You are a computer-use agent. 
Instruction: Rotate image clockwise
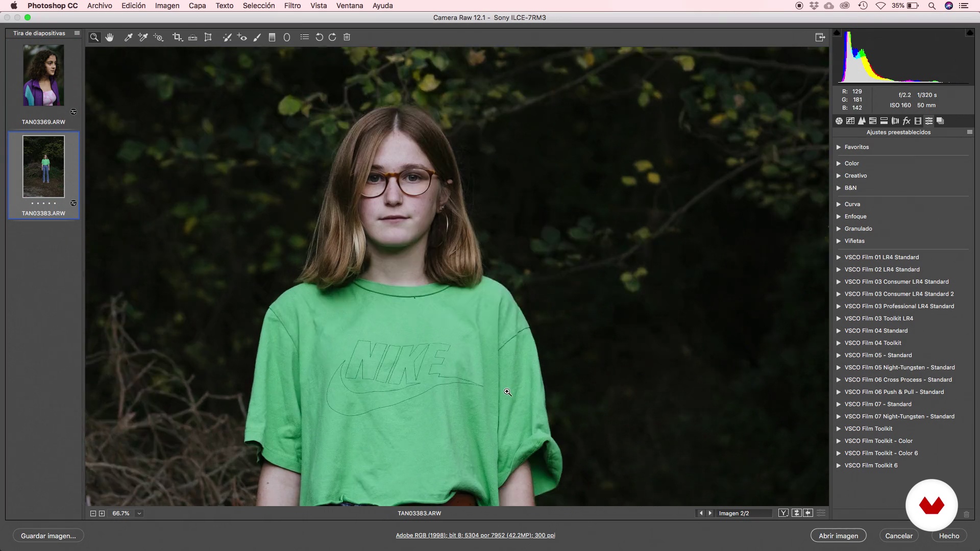[x=332, y=37]
